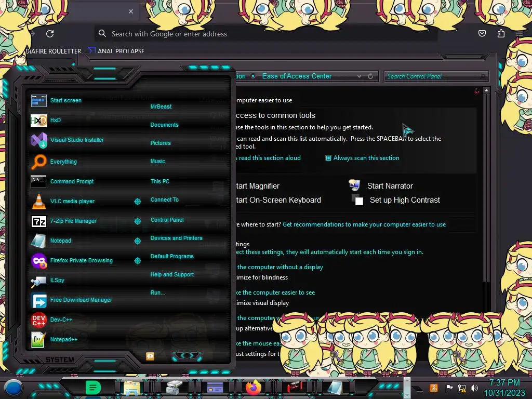Click the Firefox address search field
This screenshot has width=532, height=399.
pos(265,34)
